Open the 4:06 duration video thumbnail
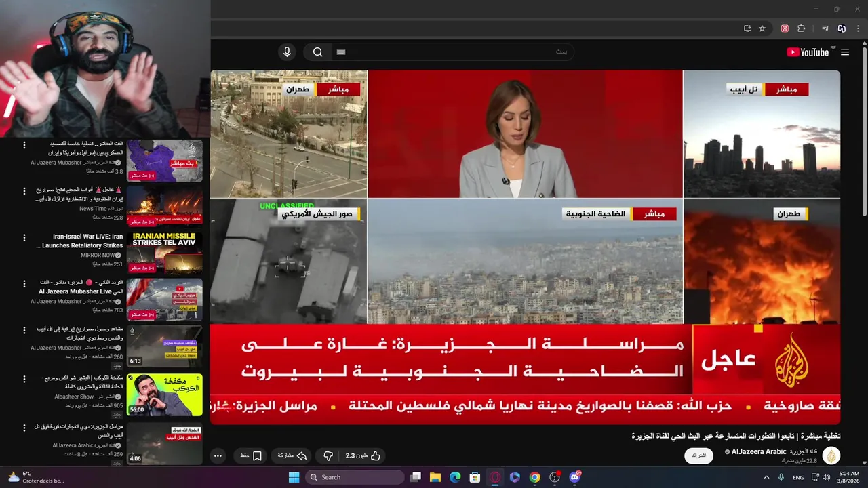This screenshot has height=488, width=868. [164, 443]
